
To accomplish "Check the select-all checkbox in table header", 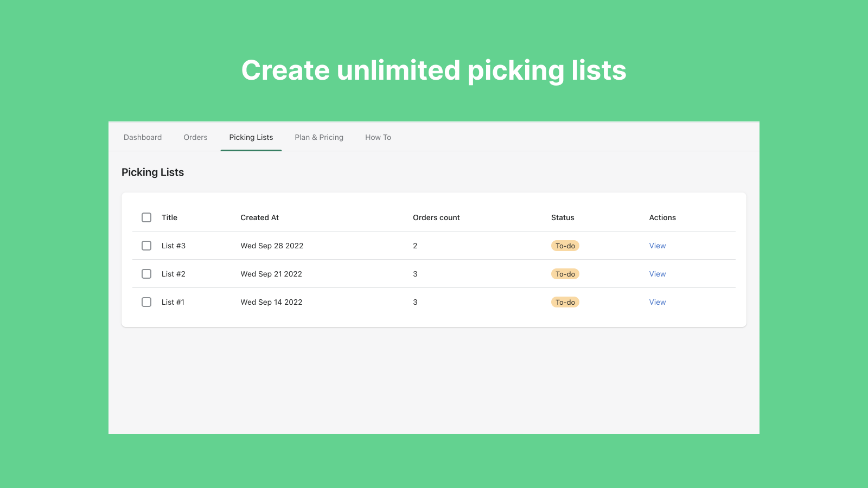I will click(146, 217).
